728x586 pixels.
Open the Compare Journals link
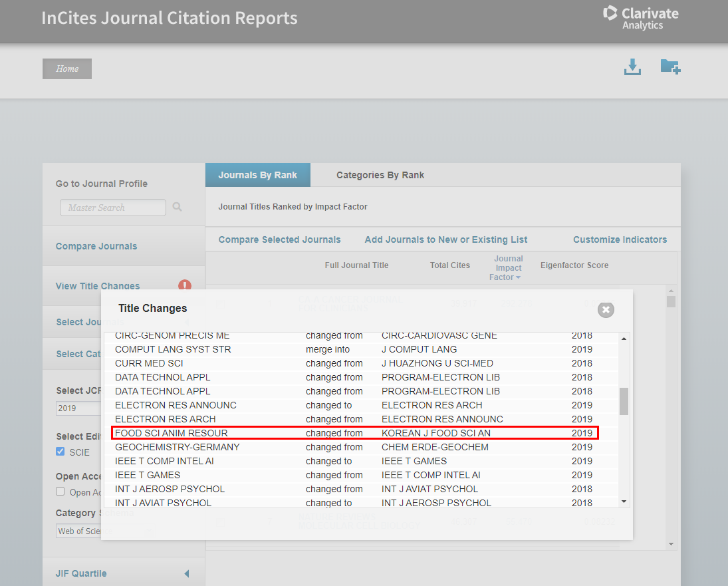(x=96, y=246)
